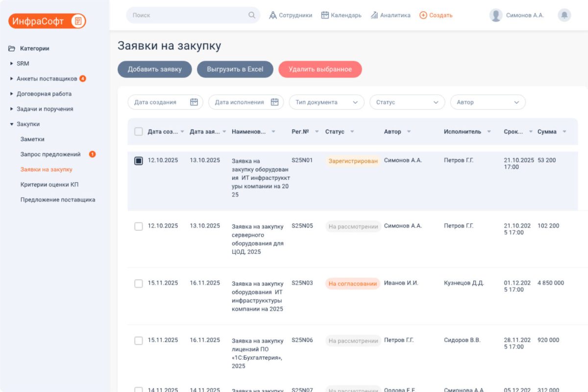588x392 pixels.
Task: Open the notifications bell
Action: click(x=564, y=15)
